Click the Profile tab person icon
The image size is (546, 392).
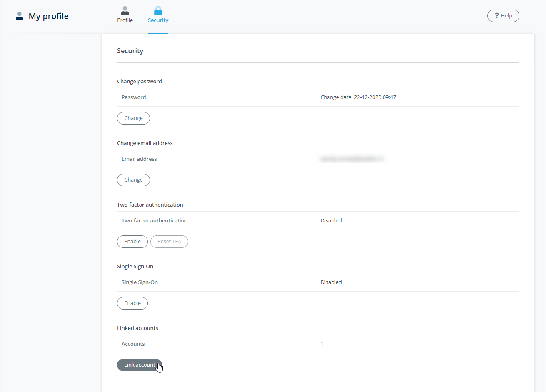125,11
